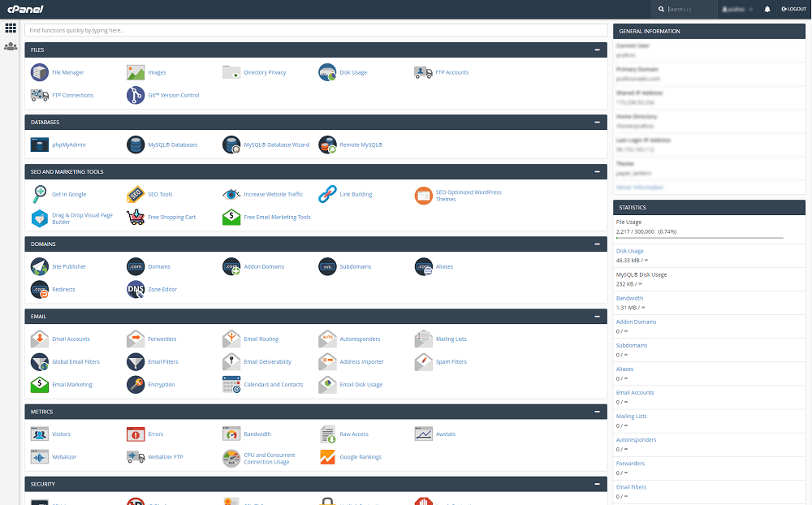Screen dimensions: 812x505
Task: Open the Spam Filters link
Action: (451, 362)
